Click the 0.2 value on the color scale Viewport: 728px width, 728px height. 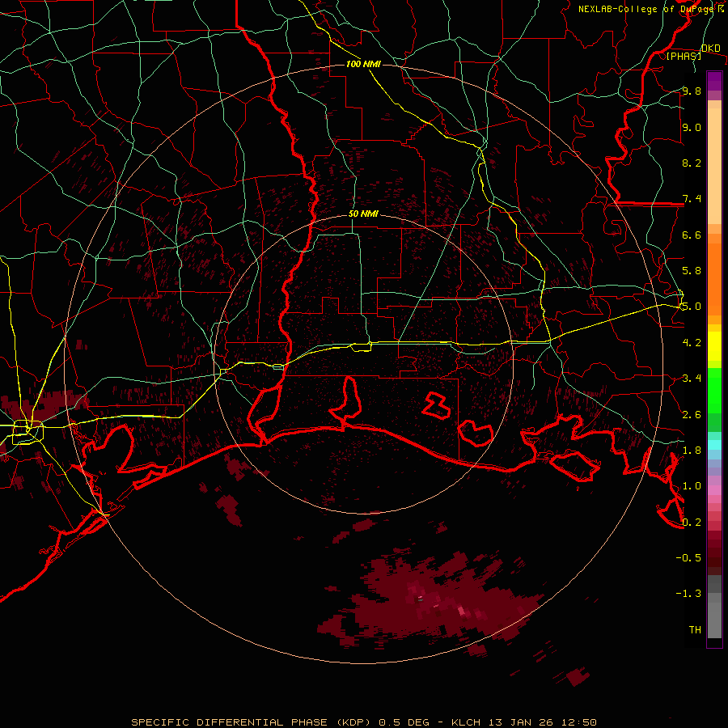(x=692, y=523)
